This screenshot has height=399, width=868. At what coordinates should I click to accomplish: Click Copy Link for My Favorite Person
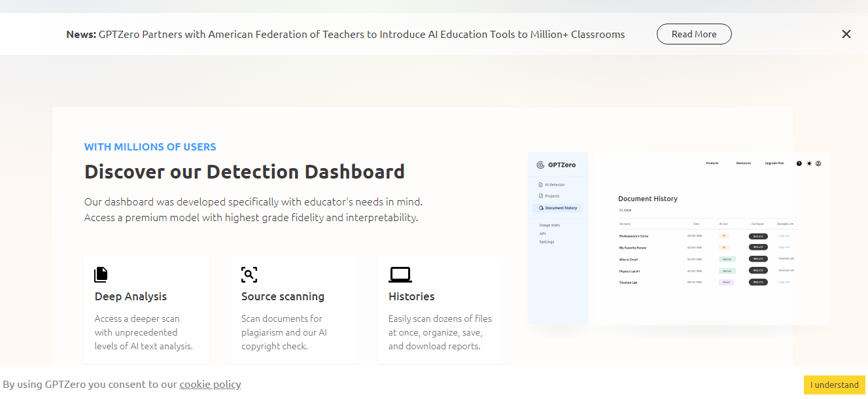pyautogui.click(x=784, y=247)
